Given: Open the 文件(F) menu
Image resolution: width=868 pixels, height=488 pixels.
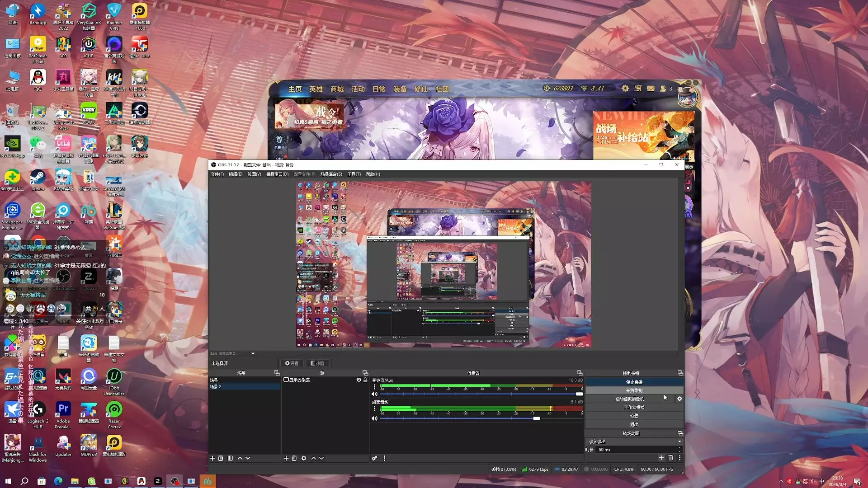Looking at the screenshot, I should [x=217, y=174].
